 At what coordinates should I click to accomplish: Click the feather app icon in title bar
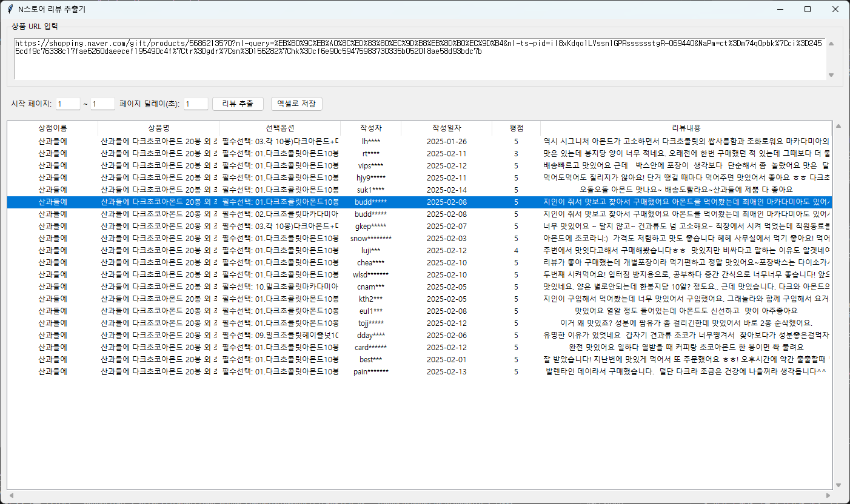(x=10, y=9)
